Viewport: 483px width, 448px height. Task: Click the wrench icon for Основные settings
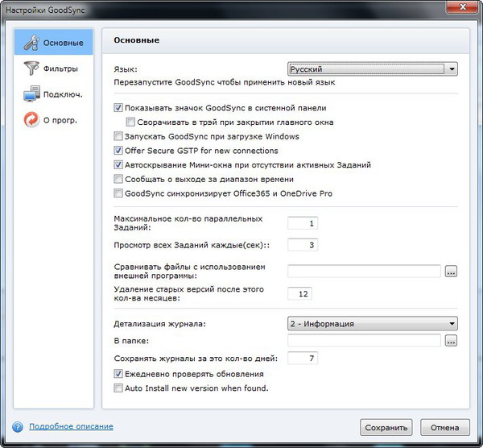(x=32, y=41)
